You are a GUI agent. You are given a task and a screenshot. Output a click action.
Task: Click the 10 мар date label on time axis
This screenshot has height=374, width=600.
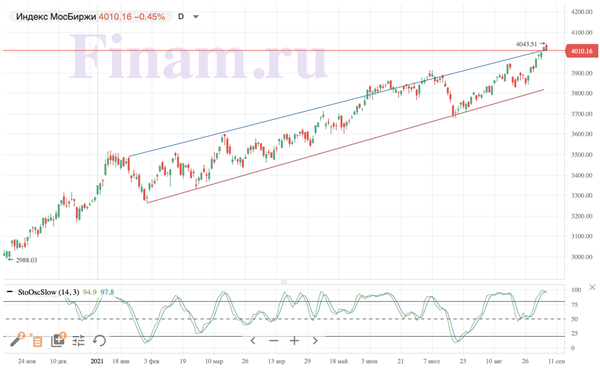(x=214, y=361)
